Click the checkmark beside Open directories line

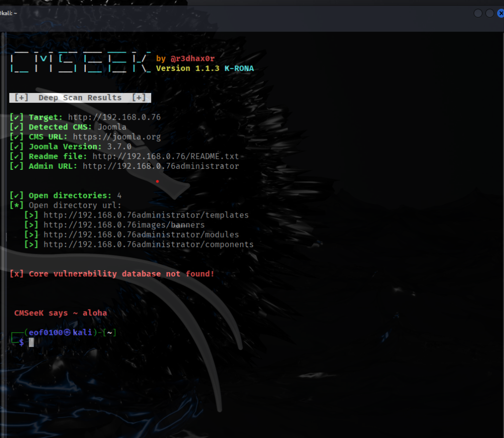(x=16, y=195)
